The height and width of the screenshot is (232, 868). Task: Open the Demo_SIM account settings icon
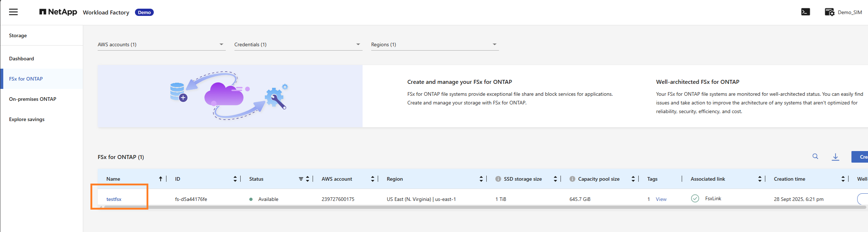click(x=829, y=12)
